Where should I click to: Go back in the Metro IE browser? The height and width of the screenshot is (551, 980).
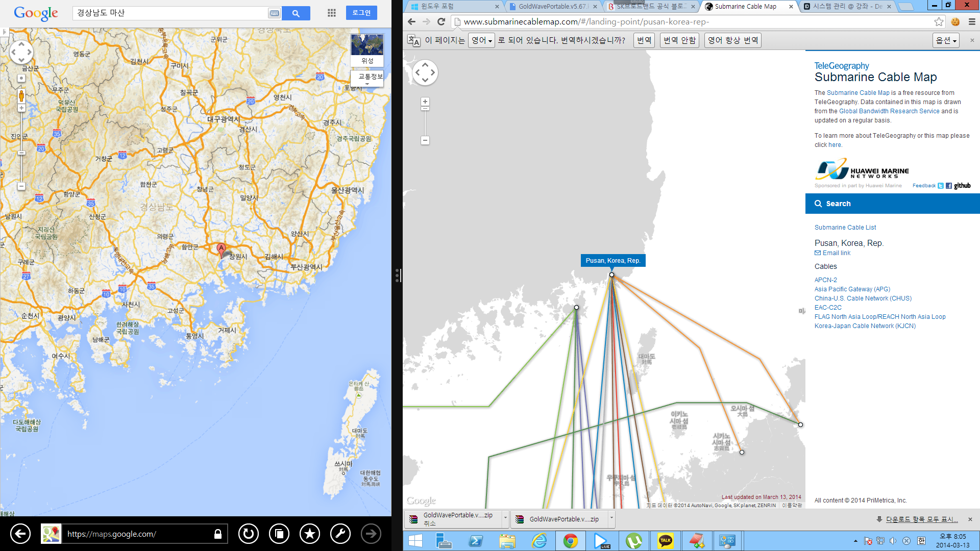pyautogui.click(x=20, y=534)
